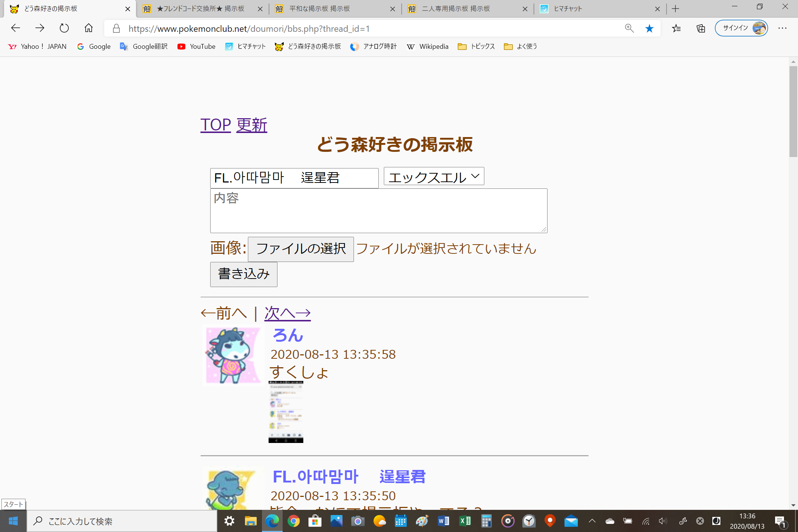The image size is (798, 532).
Task: Click in the 内容 text area
Action: (378, 211)
